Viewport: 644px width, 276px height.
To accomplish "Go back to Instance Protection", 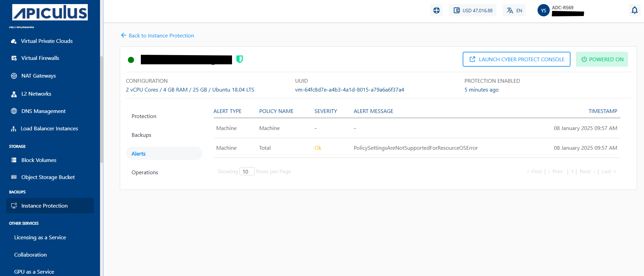I will click(158, 35).
